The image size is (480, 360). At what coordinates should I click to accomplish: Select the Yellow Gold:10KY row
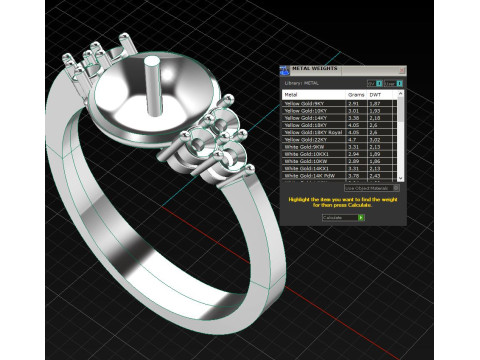[x=339, y=111]
